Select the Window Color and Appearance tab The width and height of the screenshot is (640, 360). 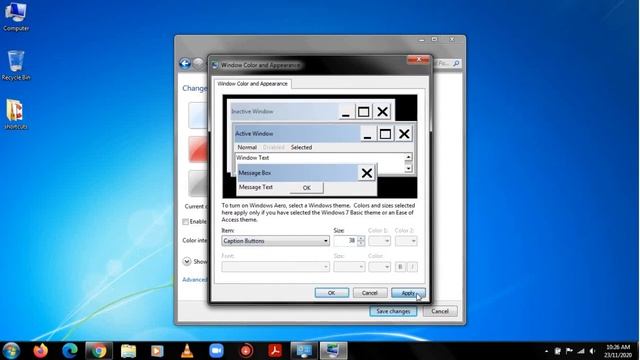[x=252, y=84]
